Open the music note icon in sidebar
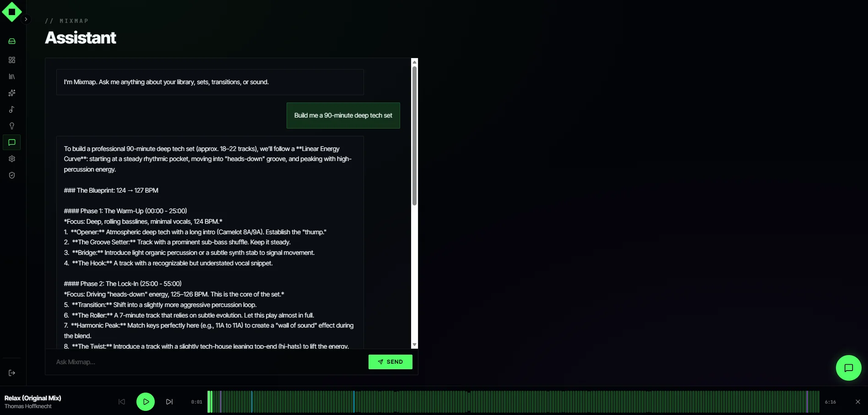 click(12, 109)
